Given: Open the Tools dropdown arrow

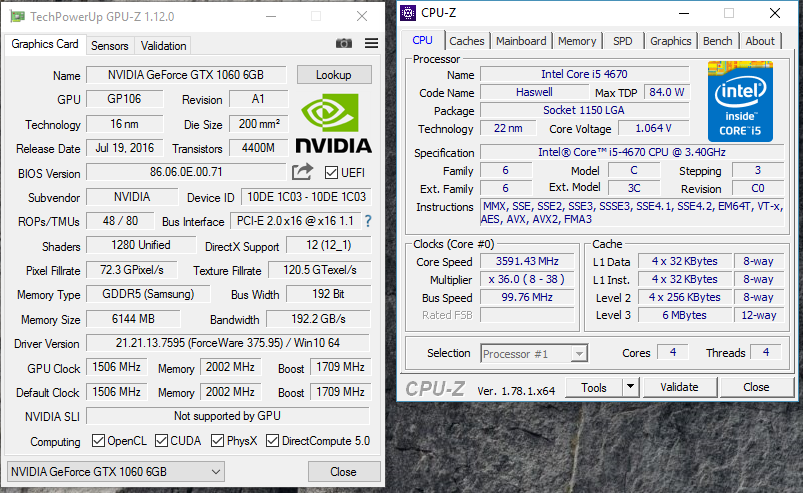Looking at the screenshot, I should (630, 387).
